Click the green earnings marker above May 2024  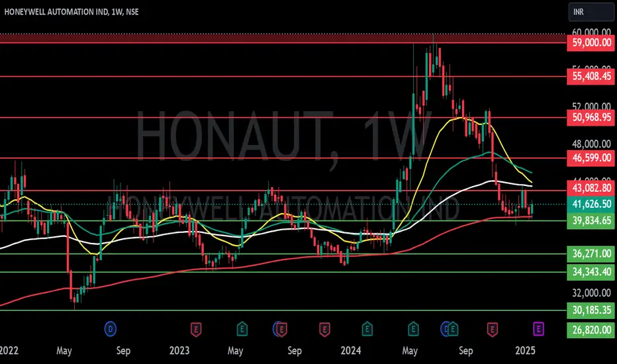coord(413,329)
